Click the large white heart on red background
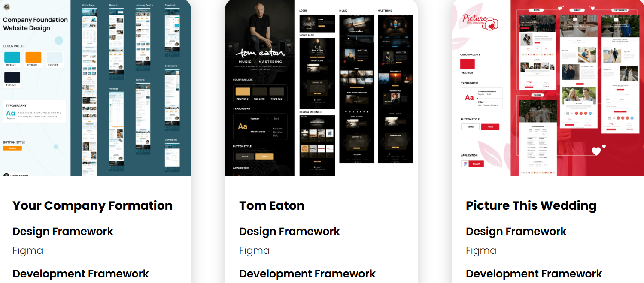The height and width of the screenshot is (283, 644). click(596, 151)
